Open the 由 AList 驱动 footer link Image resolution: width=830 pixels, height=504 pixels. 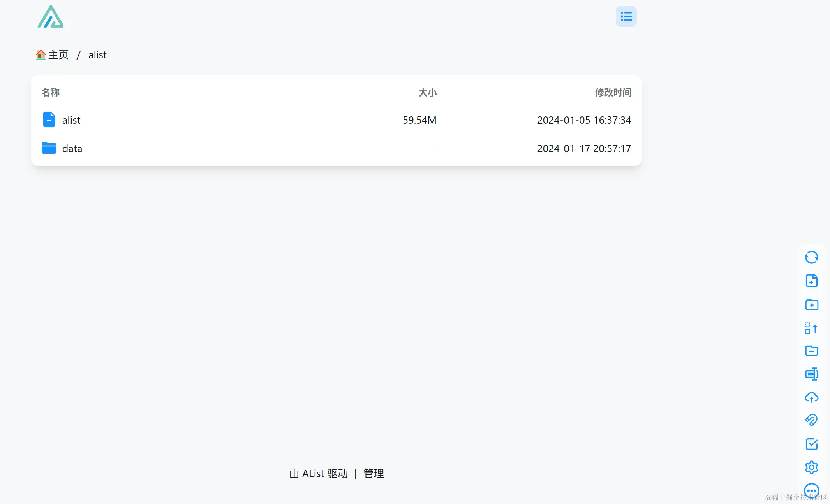319,474
